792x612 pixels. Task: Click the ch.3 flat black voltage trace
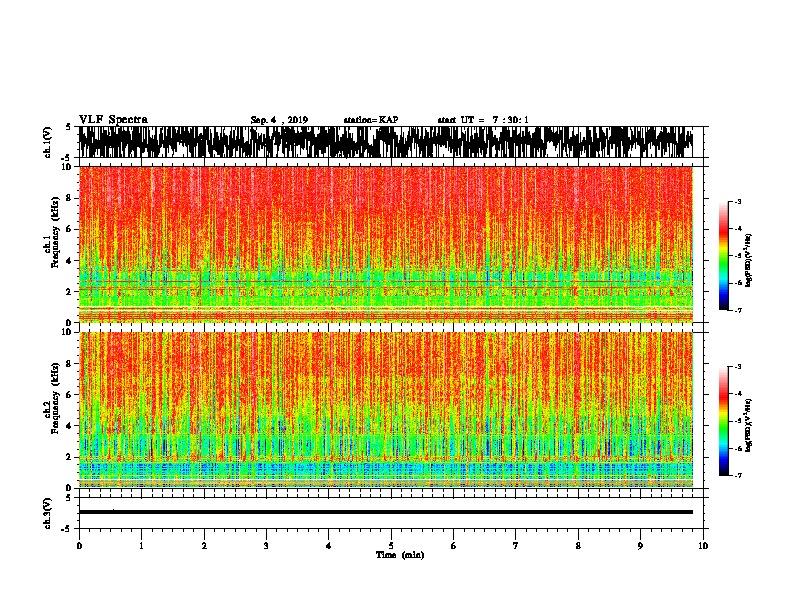point(386,512)
